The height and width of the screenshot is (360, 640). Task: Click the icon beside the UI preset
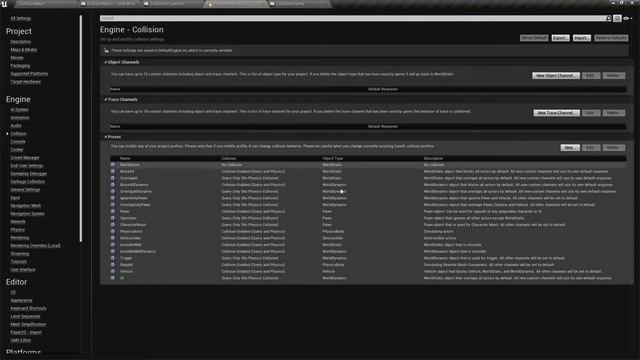(x=113, y=278)
